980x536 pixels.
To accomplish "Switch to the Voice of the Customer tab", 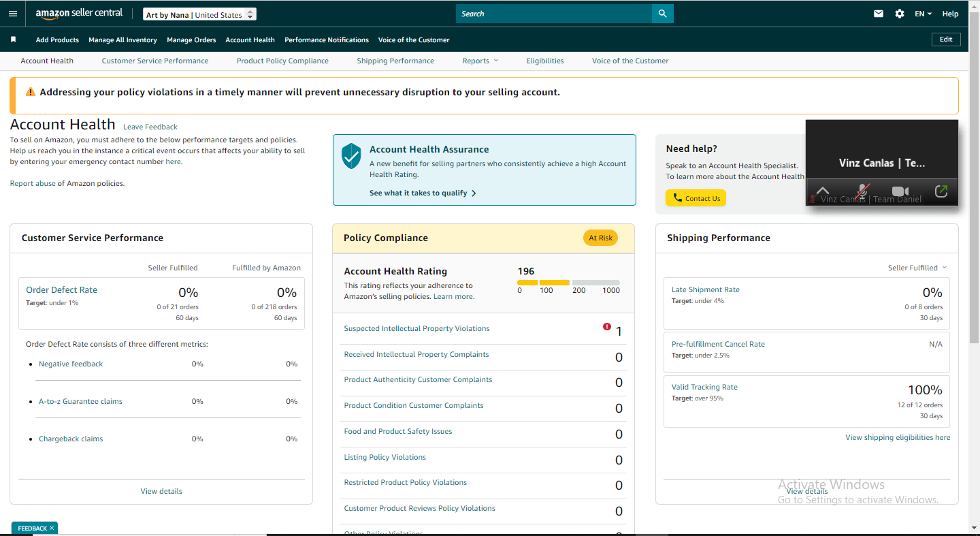I will click(x=630, y=61).
